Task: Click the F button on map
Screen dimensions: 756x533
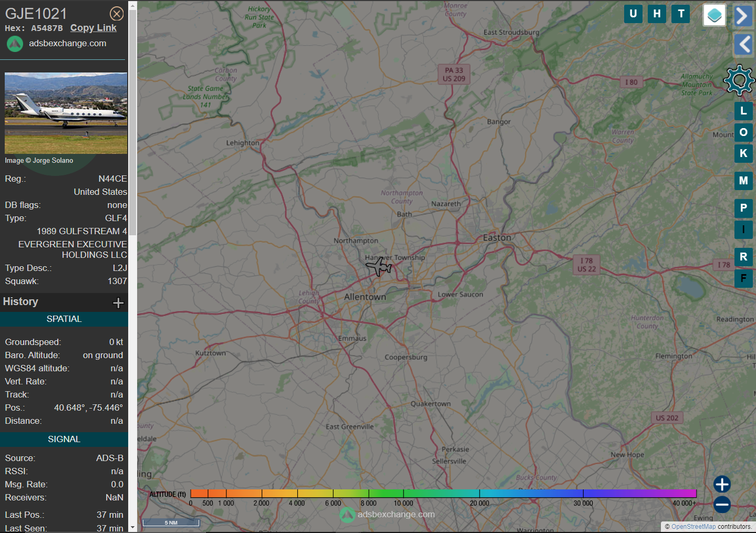Action: [743, 278]
